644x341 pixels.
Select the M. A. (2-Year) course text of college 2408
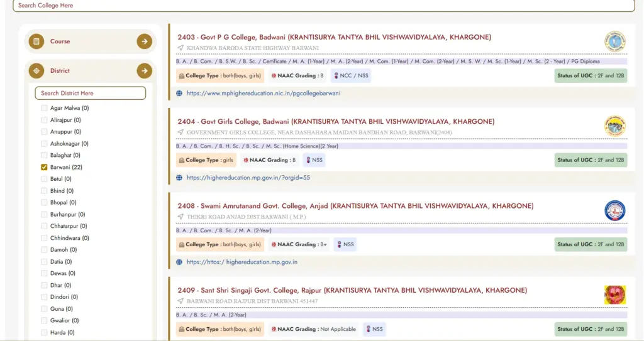tap(254, 230)
